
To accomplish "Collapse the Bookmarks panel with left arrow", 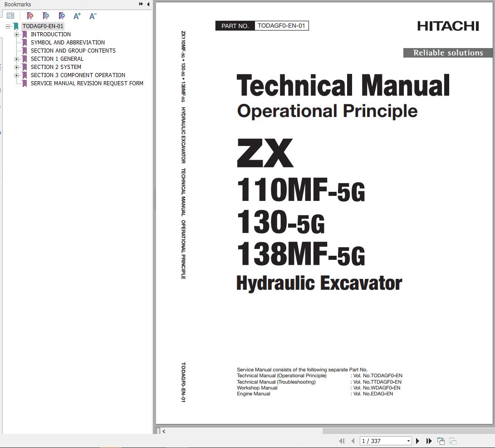I will pos(148,4).
